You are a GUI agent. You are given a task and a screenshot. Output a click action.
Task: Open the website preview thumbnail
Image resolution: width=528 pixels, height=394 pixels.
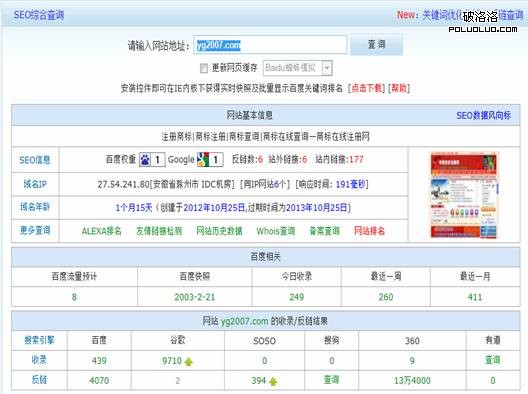(x=464, y=195)
